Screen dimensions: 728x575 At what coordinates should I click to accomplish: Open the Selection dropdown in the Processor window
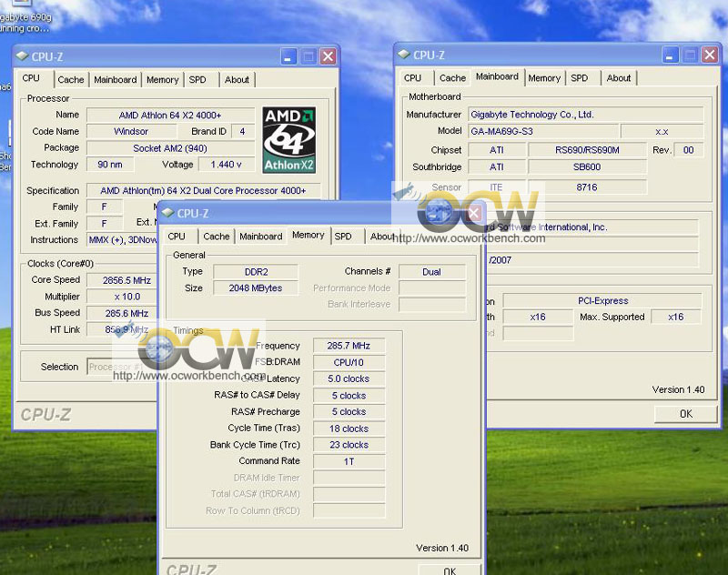(122, 367)
